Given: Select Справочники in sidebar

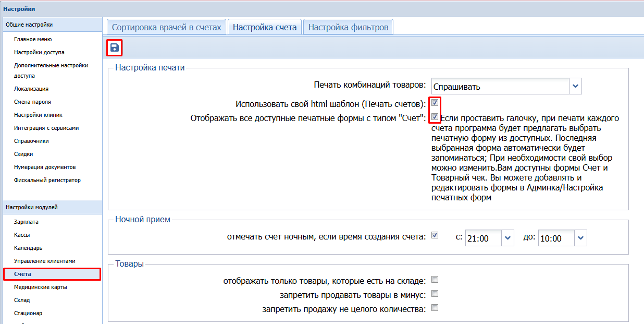Looking at the screenshot, I should (x=32, y=141).
